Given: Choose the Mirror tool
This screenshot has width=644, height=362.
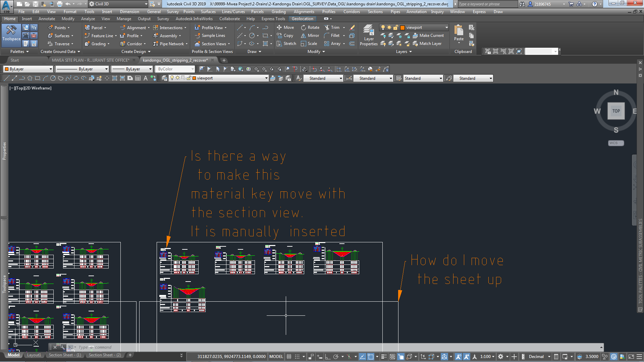Looking at the screenshot, I should [x=310, y=36].
